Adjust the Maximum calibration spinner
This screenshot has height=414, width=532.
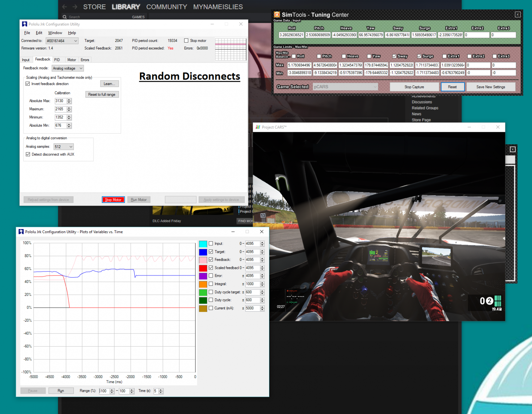tap(69, 109)
